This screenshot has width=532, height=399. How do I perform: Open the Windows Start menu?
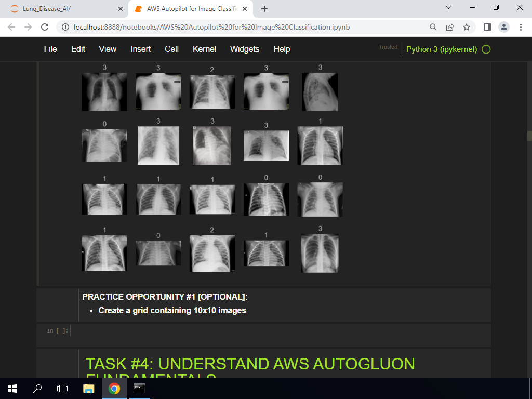pyautogui.click(x=12, y=389)
